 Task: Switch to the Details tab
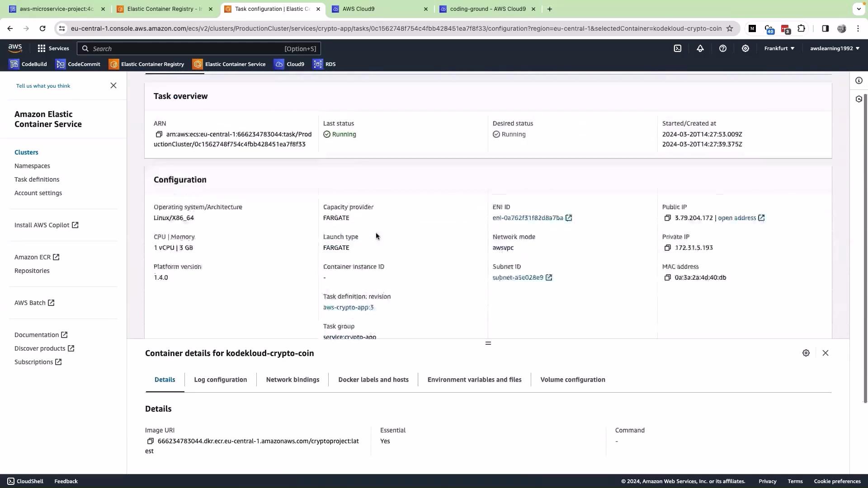click(165, 380)
